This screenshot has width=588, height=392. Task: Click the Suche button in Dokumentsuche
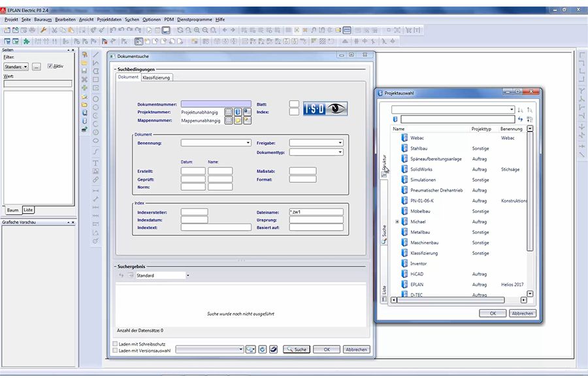click(x=297, y=350)
